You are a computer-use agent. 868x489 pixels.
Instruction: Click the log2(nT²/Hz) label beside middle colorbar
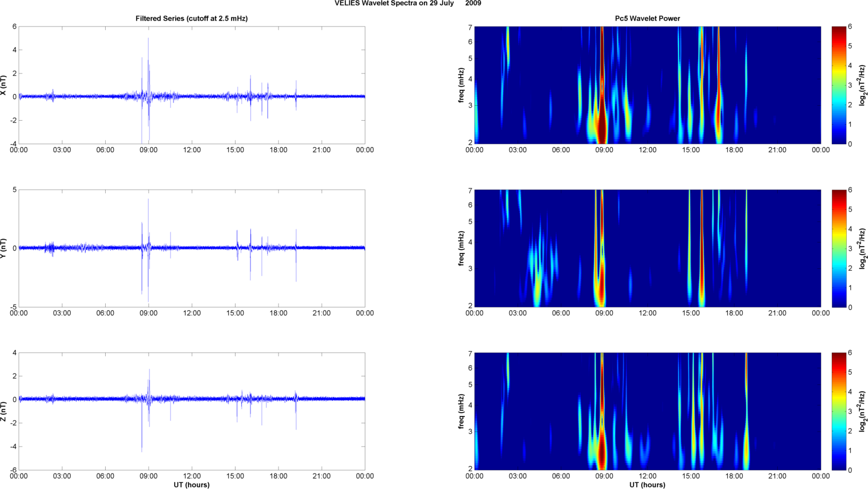point(862,248)
